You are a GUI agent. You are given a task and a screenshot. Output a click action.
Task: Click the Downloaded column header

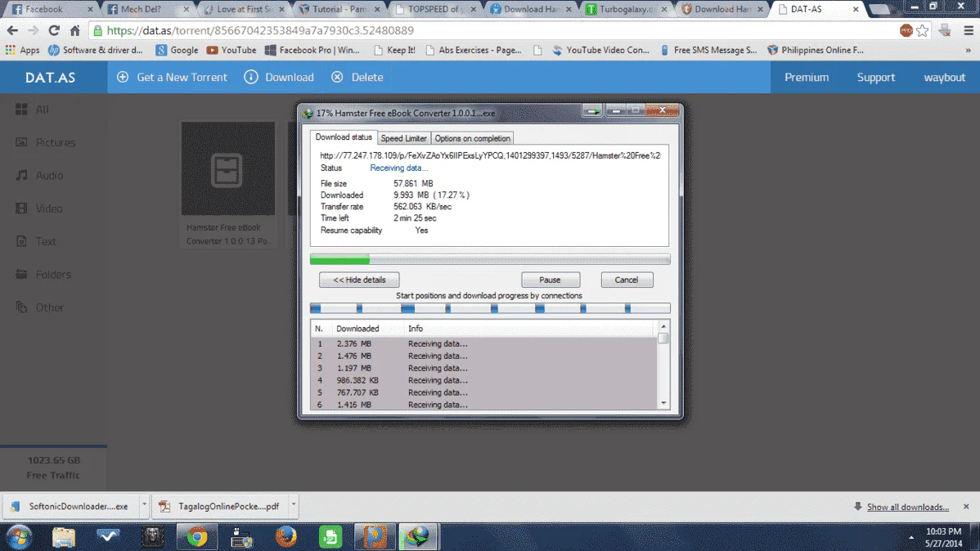tap(357, 329)
